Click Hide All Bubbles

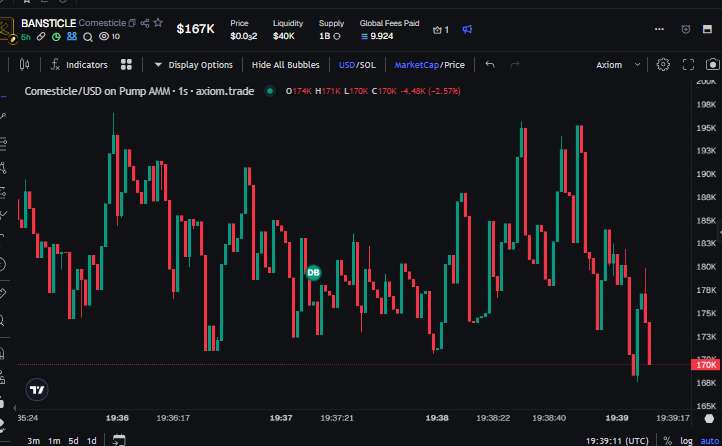point(285,65)
